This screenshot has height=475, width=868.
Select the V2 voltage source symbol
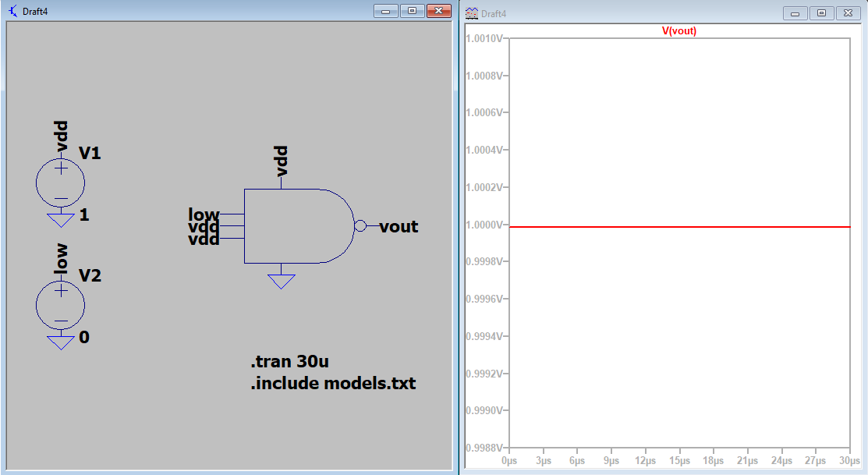coord(61,304)
